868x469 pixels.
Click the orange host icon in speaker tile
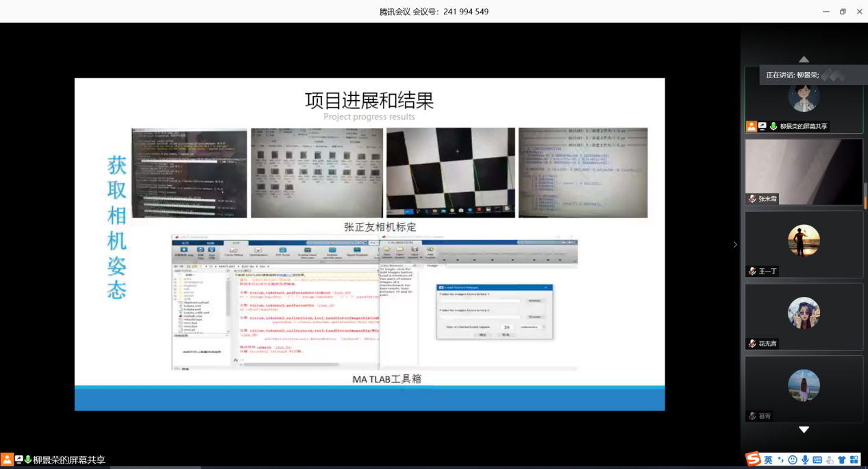point(752,126)
